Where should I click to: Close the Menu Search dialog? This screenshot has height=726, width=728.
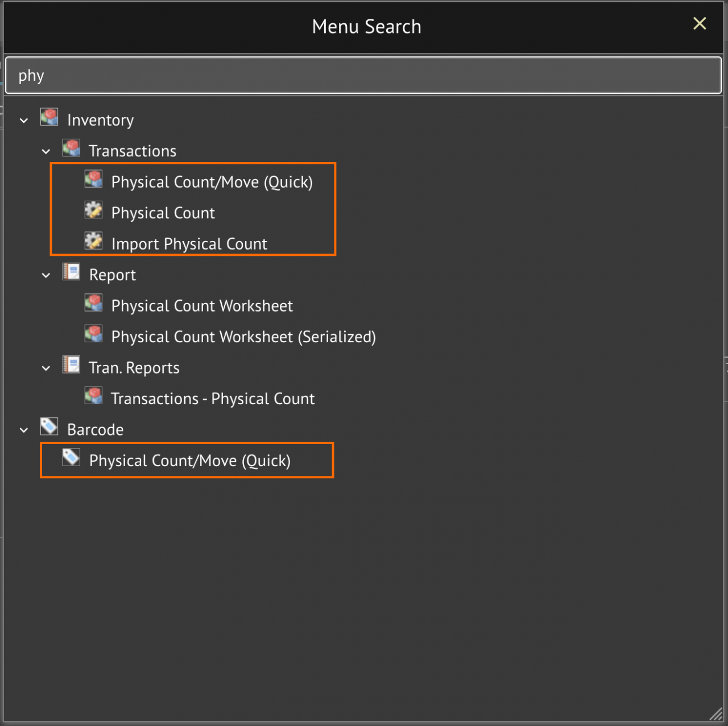(700, 23)
